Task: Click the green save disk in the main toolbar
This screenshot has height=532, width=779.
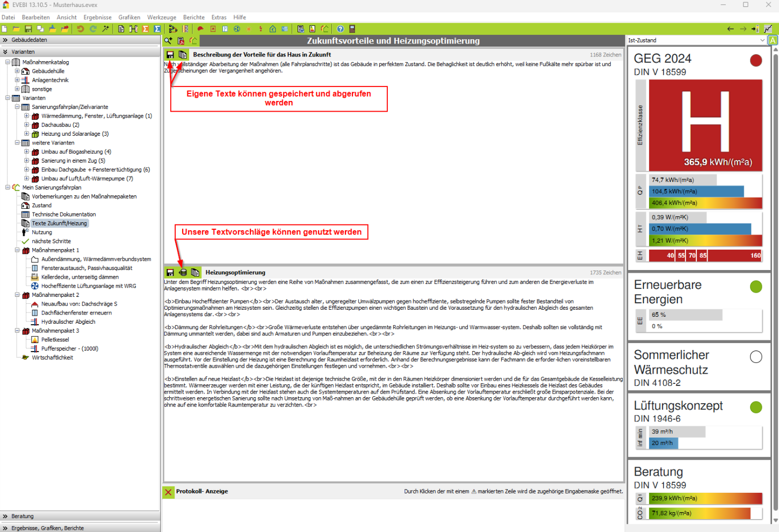Action: pyautogui.click(x=28, y=29)
